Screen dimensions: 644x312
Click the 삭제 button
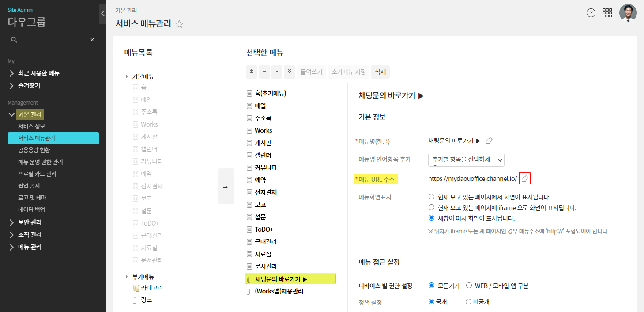click(380, 71)
